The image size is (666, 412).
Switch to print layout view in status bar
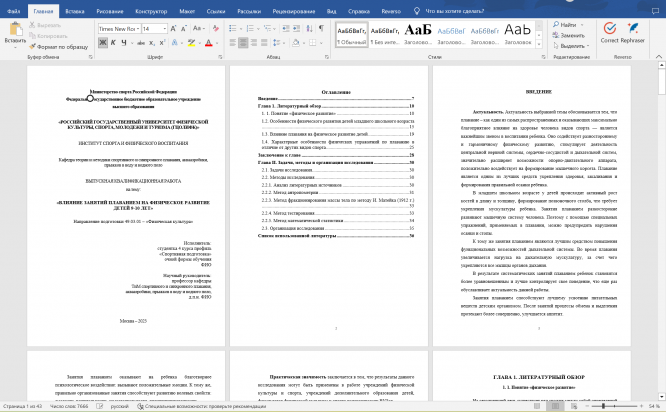point(555,406)
